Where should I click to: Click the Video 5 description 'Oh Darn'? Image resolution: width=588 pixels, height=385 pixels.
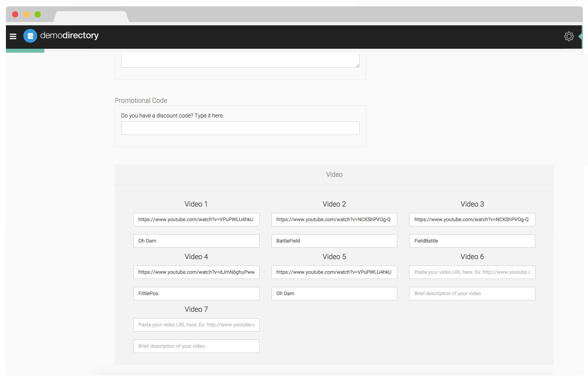pyautogui.click(x=334, y=294)
